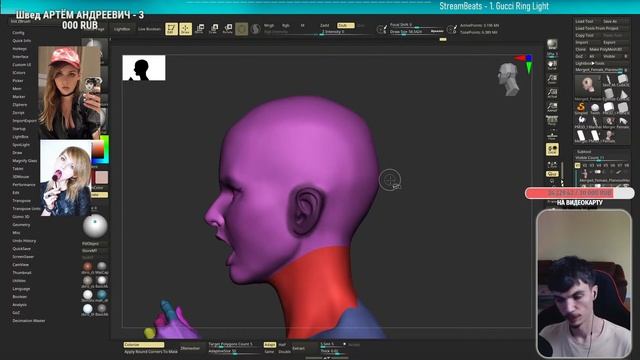Click the material preview sphere
640x360 pixels.
(x=95, y=226)
